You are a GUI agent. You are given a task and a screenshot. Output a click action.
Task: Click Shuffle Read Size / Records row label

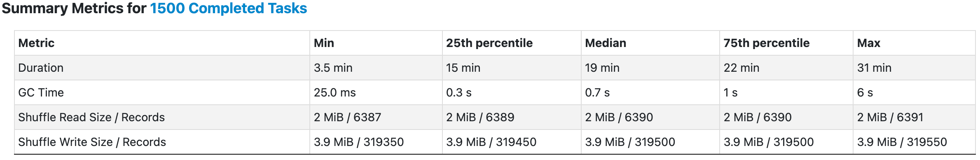pos(91,117)
